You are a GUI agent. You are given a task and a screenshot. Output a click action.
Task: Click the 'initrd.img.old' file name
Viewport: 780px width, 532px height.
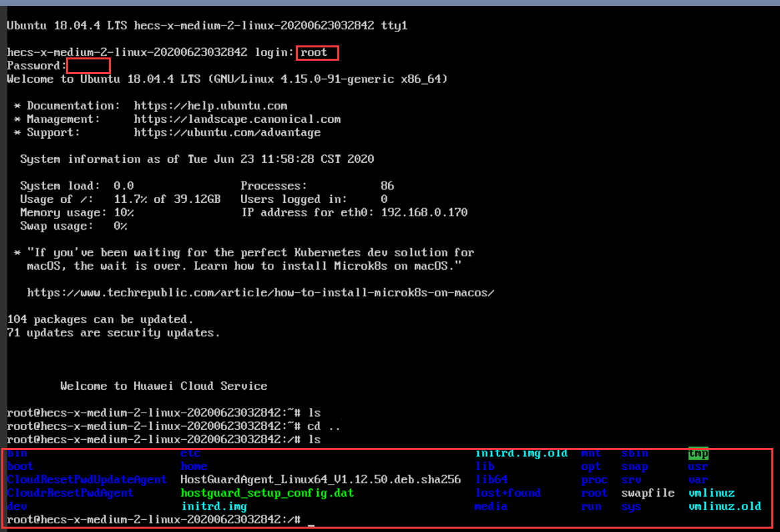pyautogui.click(x=522, y=453)
